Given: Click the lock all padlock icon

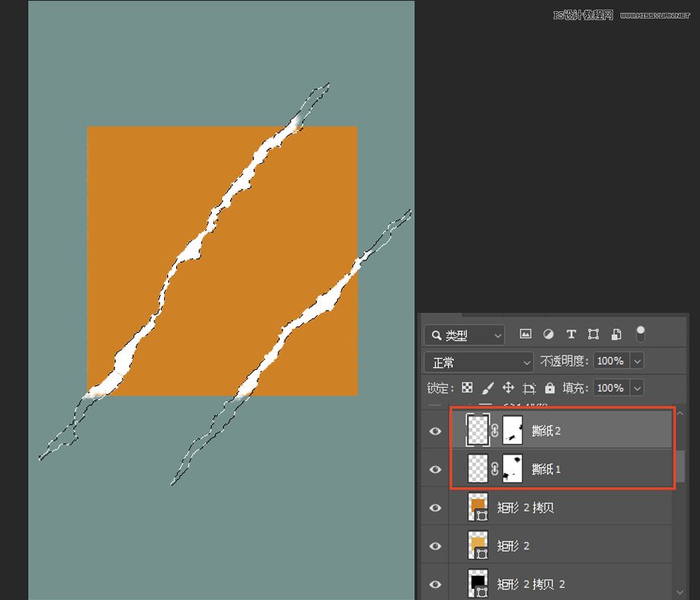Looking at the screenshot, I should 551,388.
